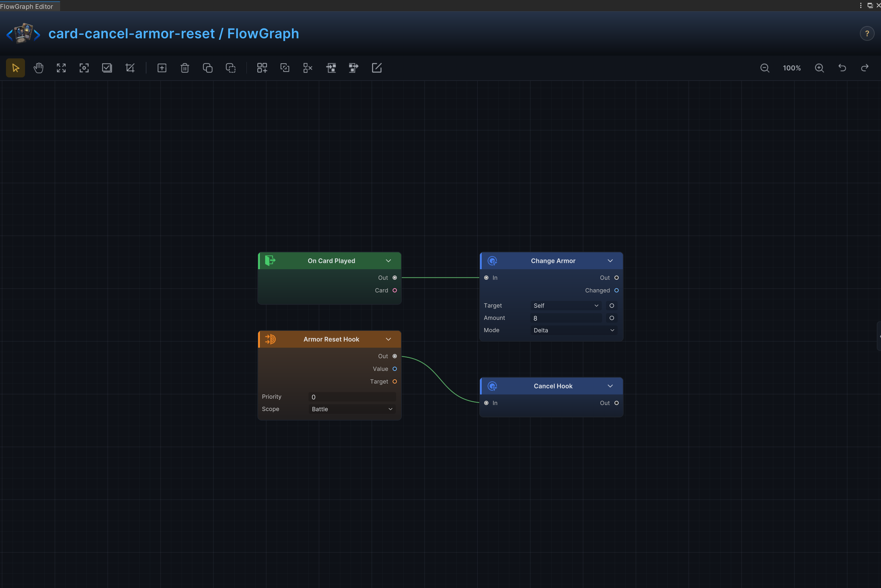Undo the last action
The width and height of the screenshot is (881, 588).
tap(842, 68)
